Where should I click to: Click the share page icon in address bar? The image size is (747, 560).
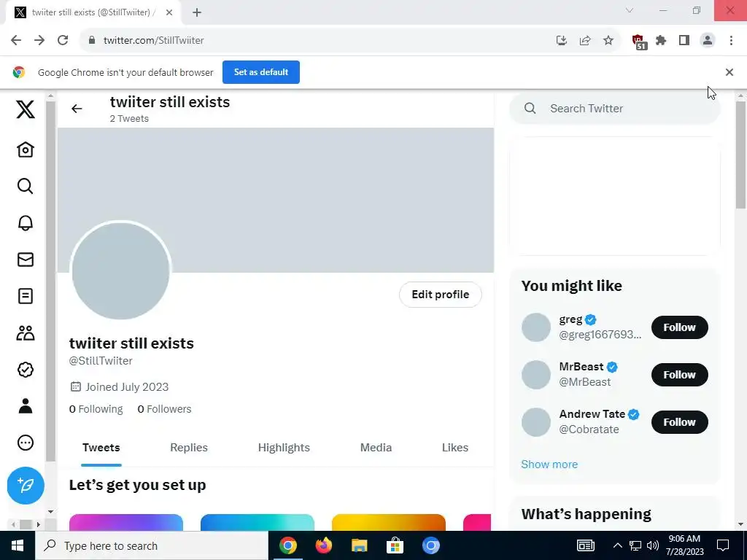585,41
